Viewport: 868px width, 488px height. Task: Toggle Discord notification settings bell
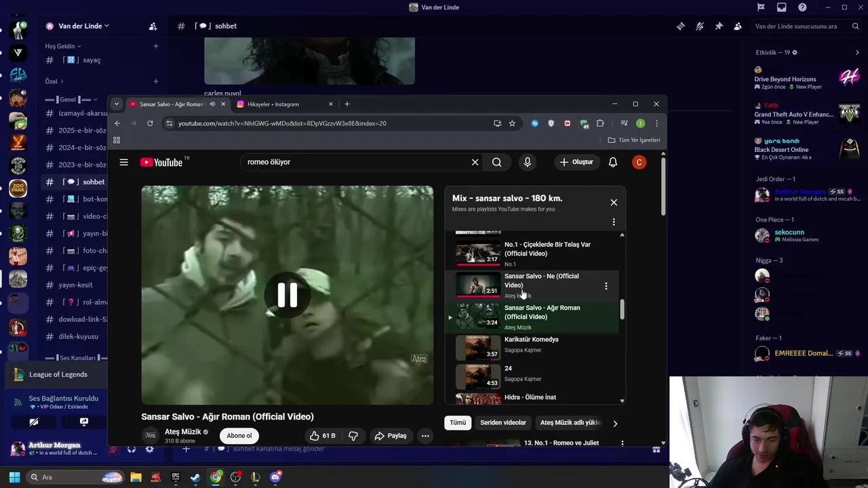tap(699, 26)
